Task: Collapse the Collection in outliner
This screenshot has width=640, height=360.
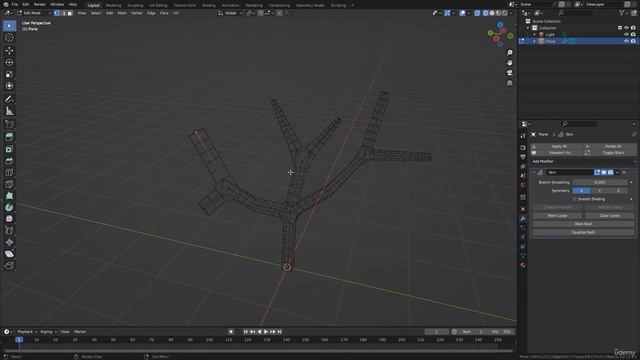Action: [x=528, y=28]
